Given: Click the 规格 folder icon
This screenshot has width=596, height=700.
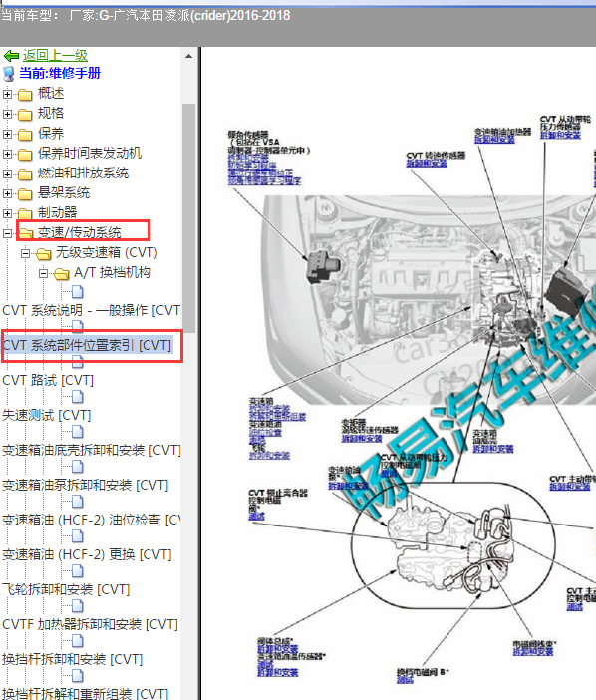Looking at the screenshot, I should pyautogui.click(x=25, y=115).
